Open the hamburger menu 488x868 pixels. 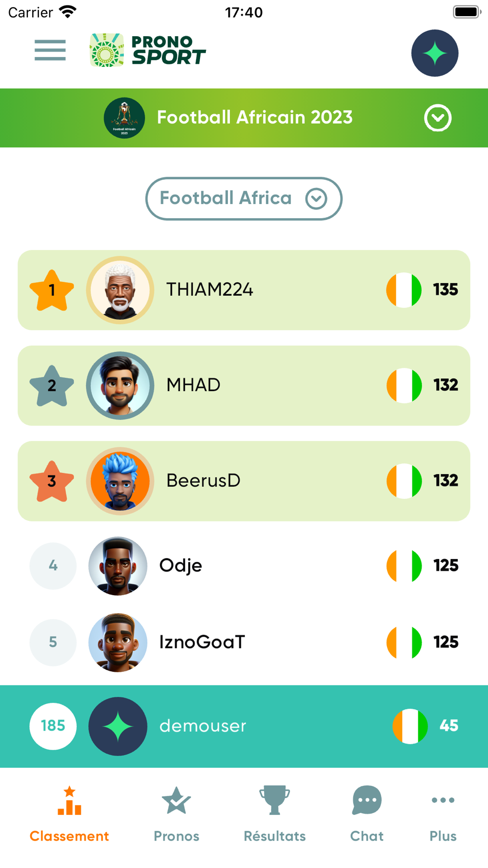50,50
